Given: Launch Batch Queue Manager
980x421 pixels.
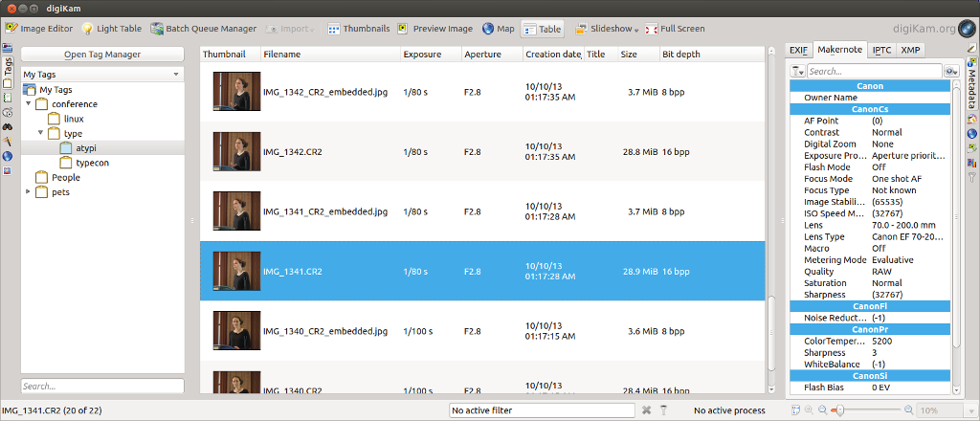Looking at the screenshot, I should tap(203, 29).
